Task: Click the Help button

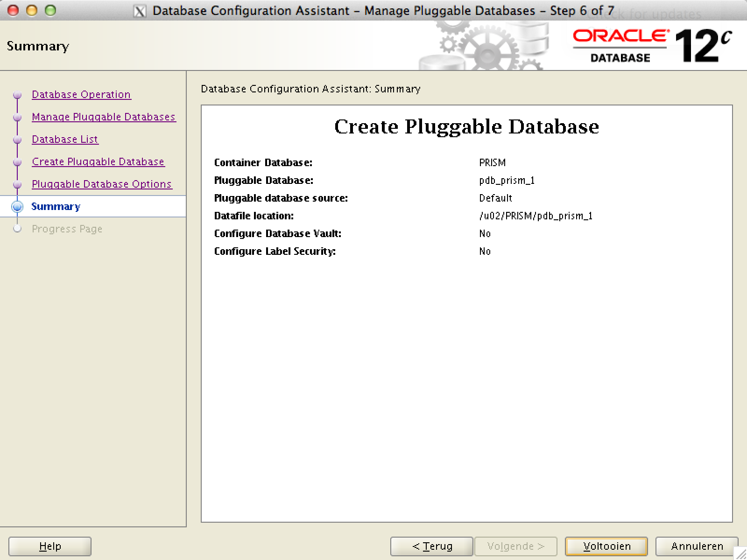Action: click(50, 546)
